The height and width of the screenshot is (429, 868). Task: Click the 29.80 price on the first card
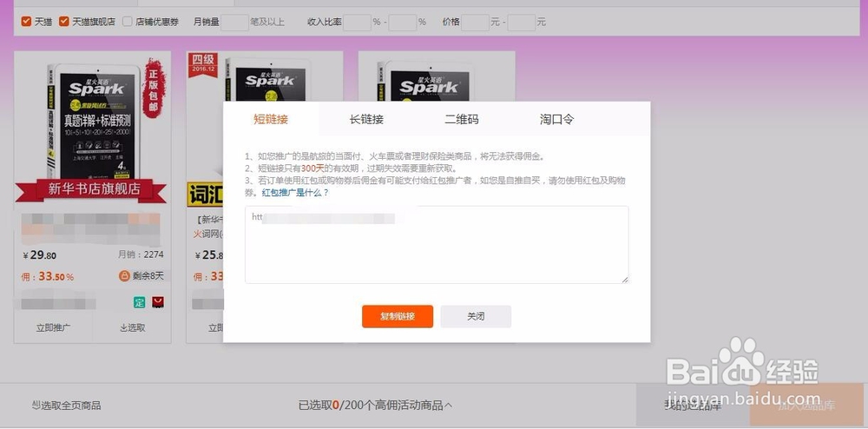(39, 255)
